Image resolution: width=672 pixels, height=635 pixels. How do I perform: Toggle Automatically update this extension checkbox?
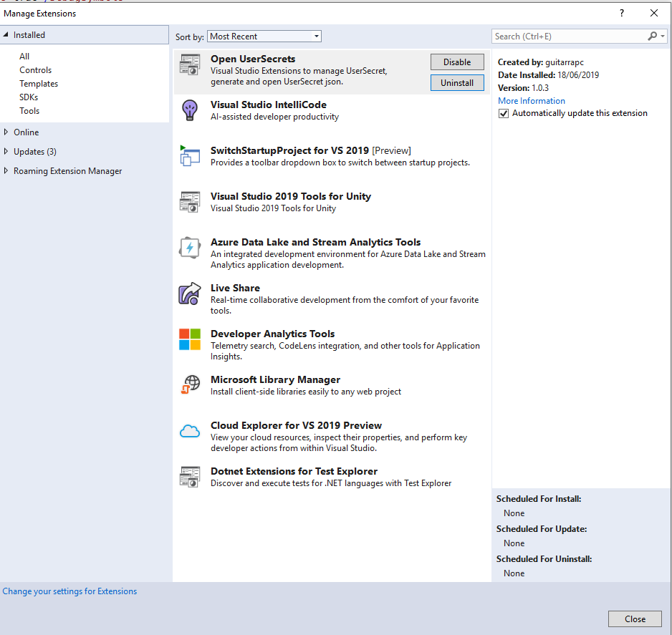pyautogui.click(x=504, y=113)
